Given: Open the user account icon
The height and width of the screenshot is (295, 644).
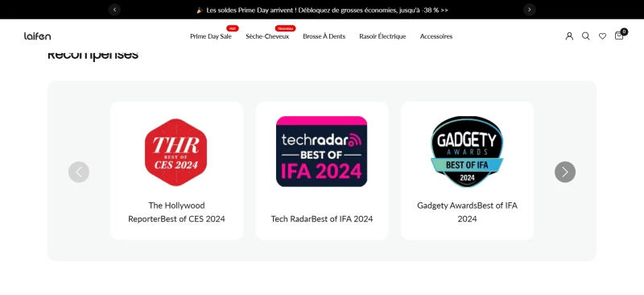Looking at the screenshot, I should (569, 36).
